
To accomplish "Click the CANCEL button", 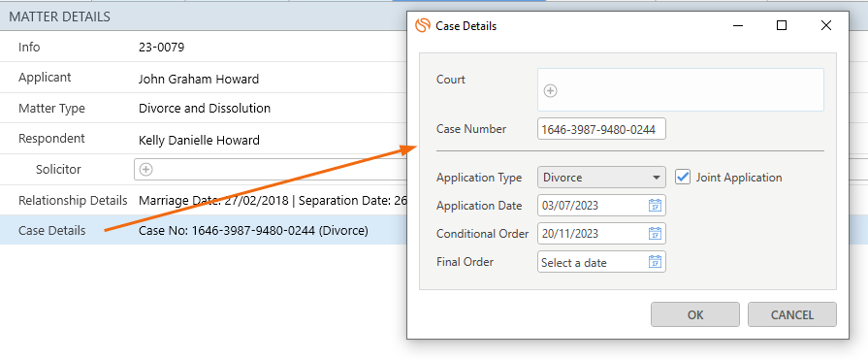I will 792,314.
